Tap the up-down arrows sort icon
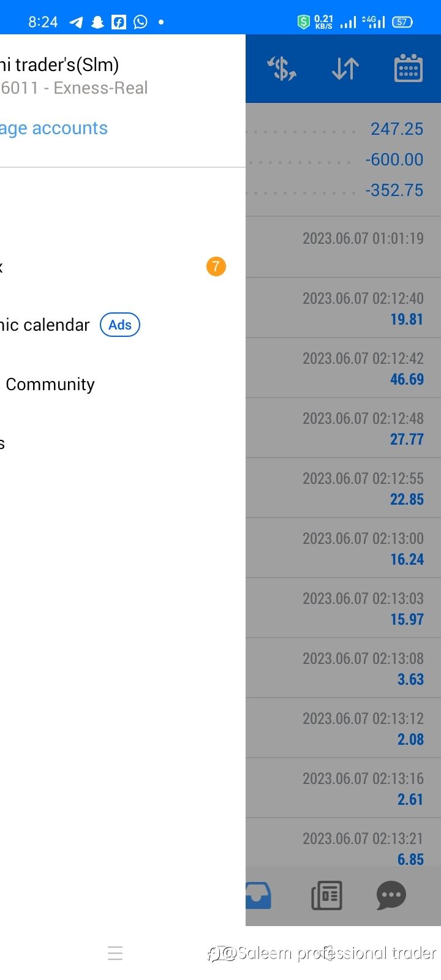Image resolution: width=441 pixels, height=980 pixels. click(x=345, y=69)
